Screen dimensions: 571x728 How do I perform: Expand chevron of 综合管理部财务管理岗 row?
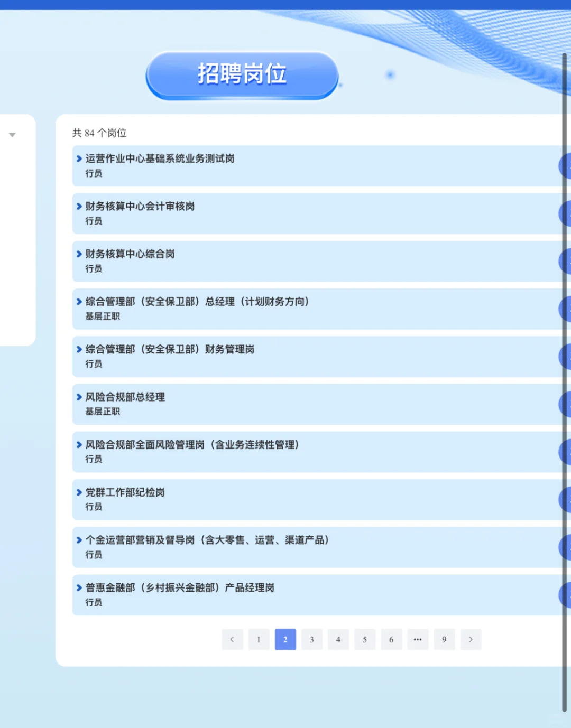coord(79,349)
